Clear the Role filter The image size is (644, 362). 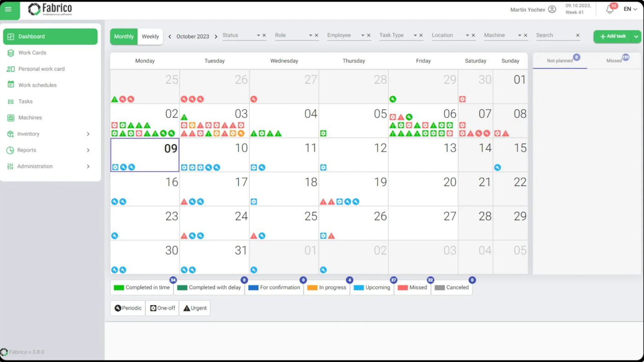click(x=316, y=35)
